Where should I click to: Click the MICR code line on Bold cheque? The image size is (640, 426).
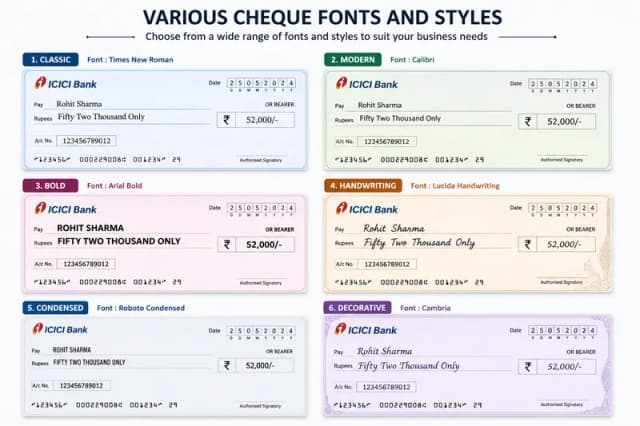(x=107, y=282)
